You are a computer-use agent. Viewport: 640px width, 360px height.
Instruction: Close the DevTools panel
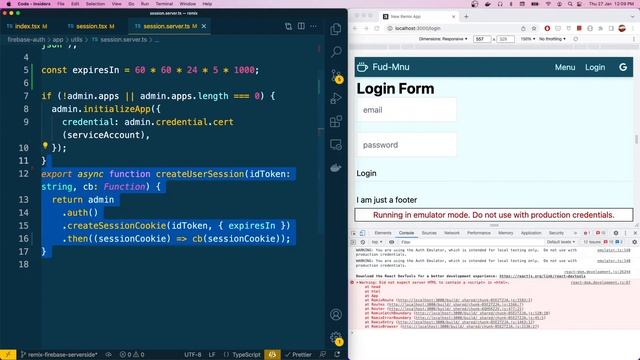tap(635, 233)
